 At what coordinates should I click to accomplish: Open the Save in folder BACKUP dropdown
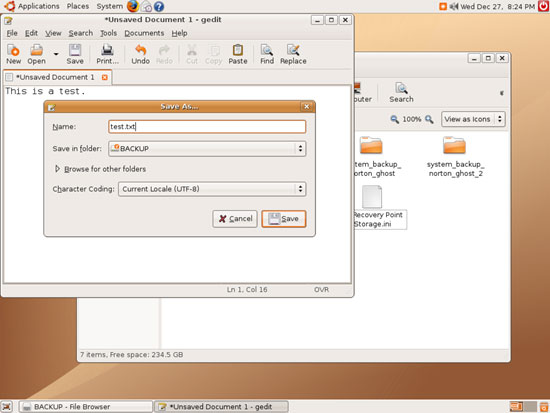coord(207,148)
